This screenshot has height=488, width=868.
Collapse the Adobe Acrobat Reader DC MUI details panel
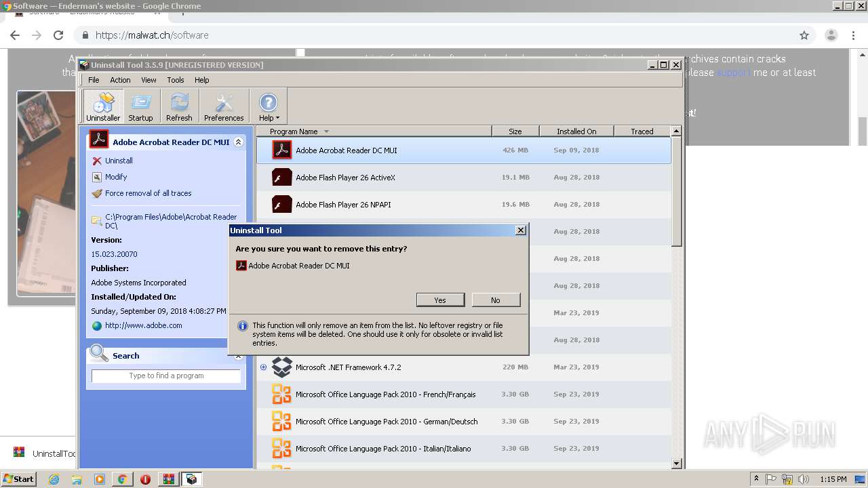click(x=238, y=142)
